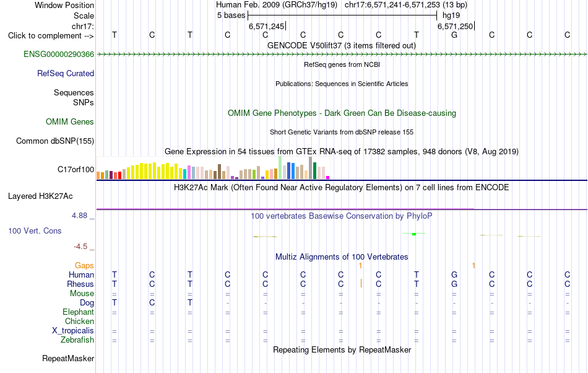Click the Window Position label
This screenshot has width=588, height=373.
point(64,5)
